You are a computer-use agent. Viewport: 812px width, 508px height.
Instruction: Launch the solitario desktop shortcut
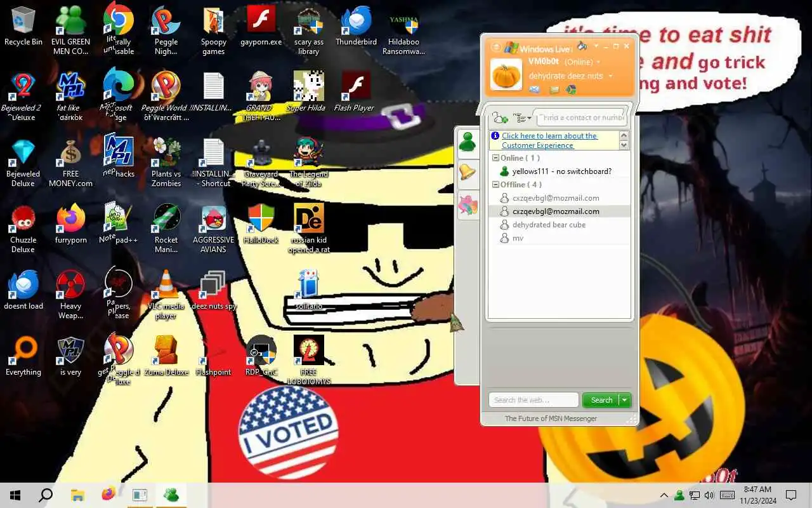(x=309, y=290)
